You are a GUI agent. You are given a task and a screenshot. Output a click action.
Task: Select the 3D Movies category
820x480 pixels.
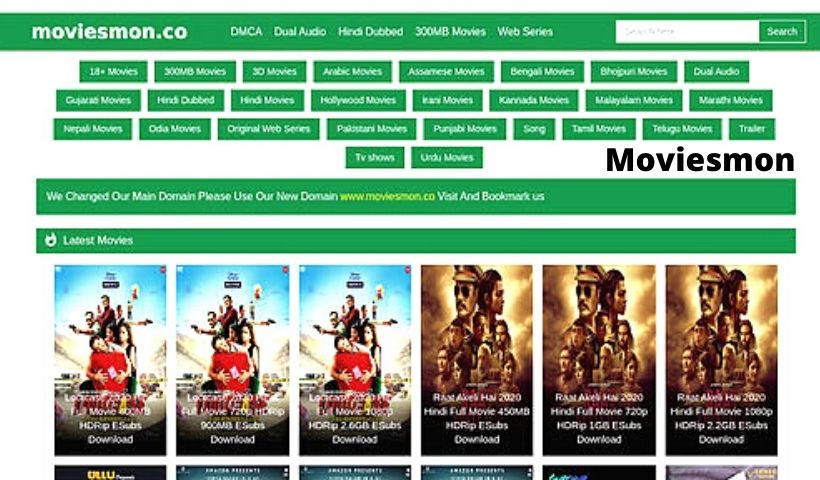click(275, 72)
